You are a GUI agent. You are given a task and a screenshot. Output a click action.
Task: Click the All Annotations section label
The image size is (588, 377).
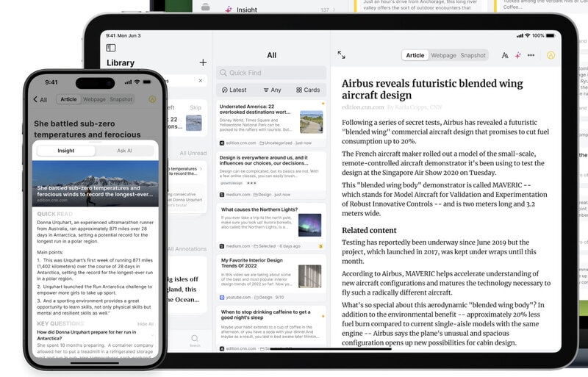[187, 248]
